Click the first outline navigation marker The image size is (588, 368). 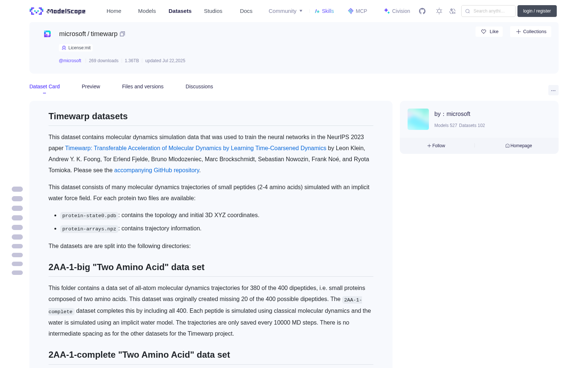(17, 189)
